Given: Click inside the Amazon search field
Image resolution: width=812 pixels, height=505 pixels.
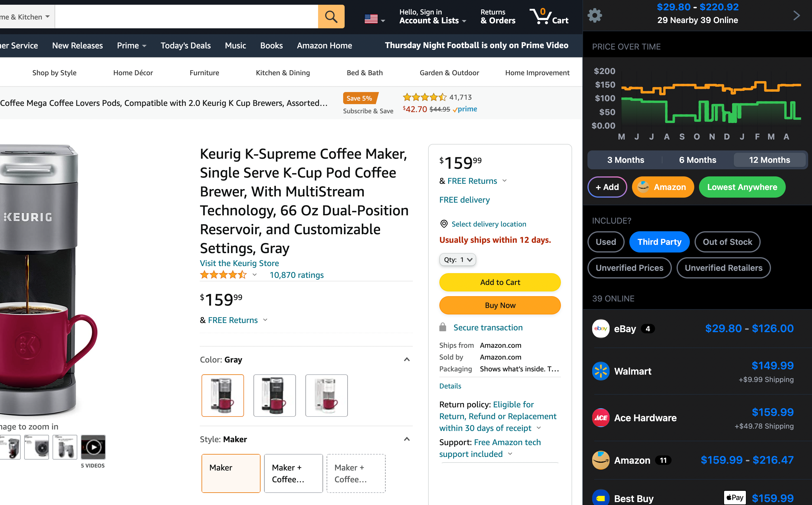Looking at the screenshot, I should [x=187, y=16].
